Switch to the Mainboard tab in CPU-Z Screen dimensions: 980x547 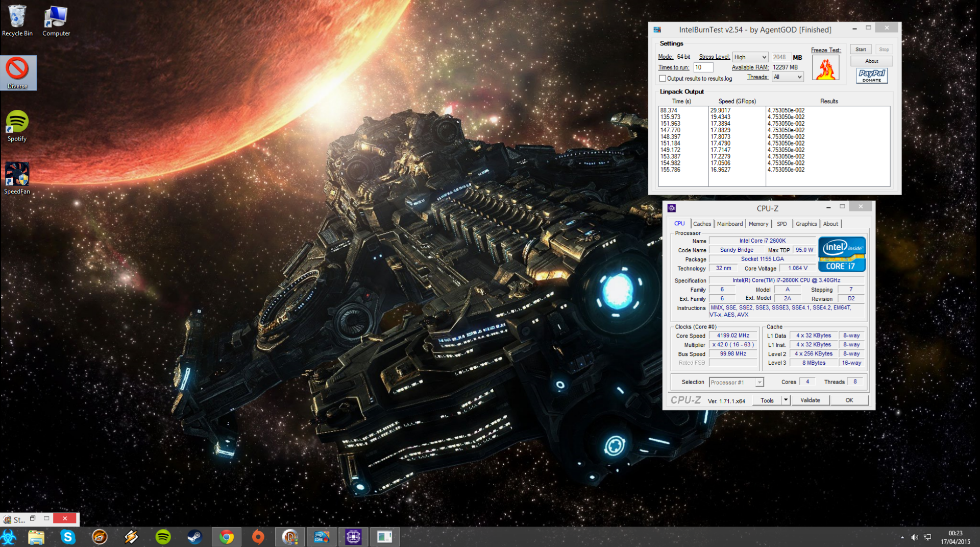pyautogui.click(x=729, y=224)
